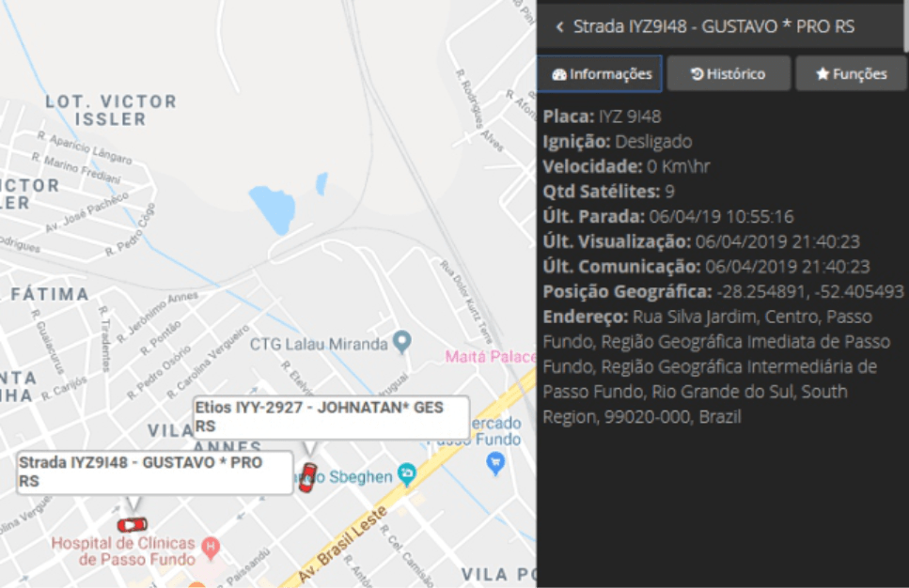
Task: Click the Hospital de Clínicas de Passo Fundo label
Action: click(x=123, y=551)
